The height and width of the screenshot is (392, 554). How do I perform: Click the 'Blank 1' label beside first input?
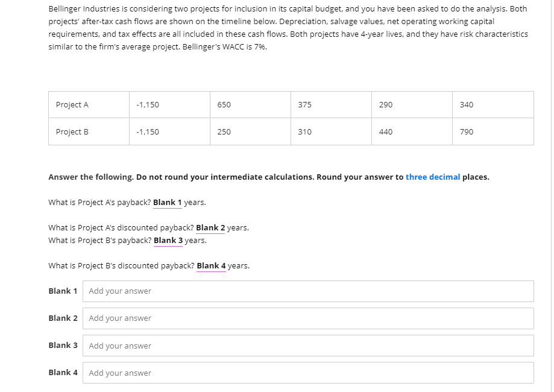[63, 291]
